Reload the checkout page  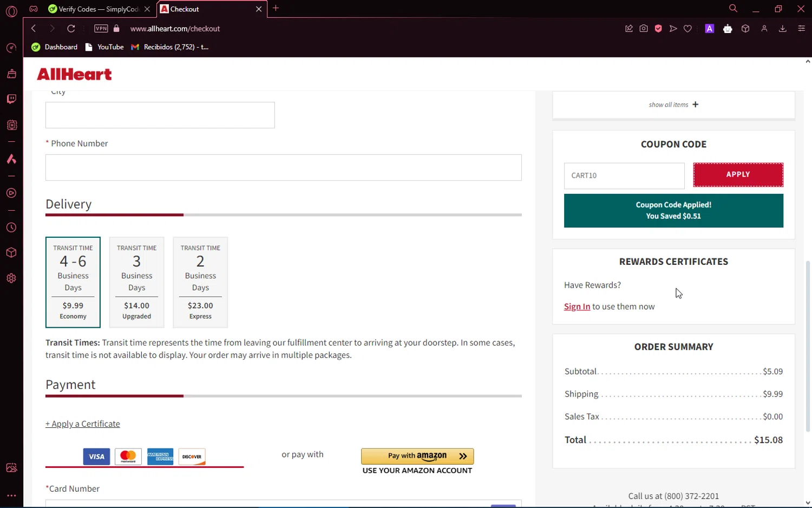coord(71,28)
